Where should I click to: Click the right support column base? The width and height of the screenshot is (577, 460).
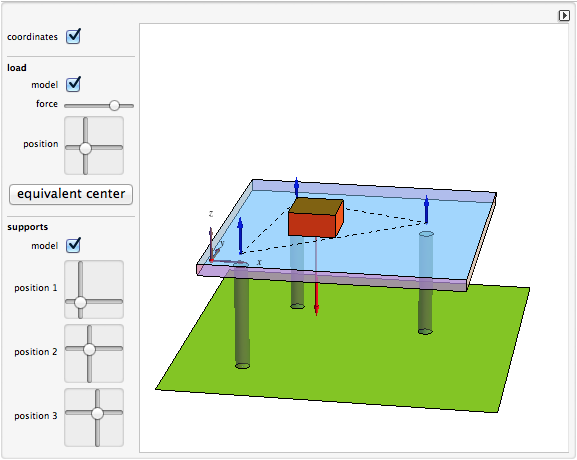pos(425,331)
